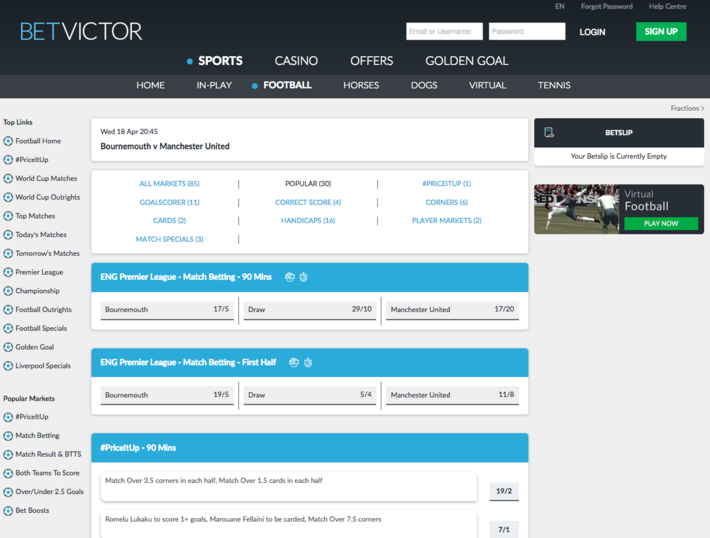Open Match Result & BTTS link
Image resolution: width=710 pixels, height=538 pixels.
pyautogui.click(x=48, y=454)
